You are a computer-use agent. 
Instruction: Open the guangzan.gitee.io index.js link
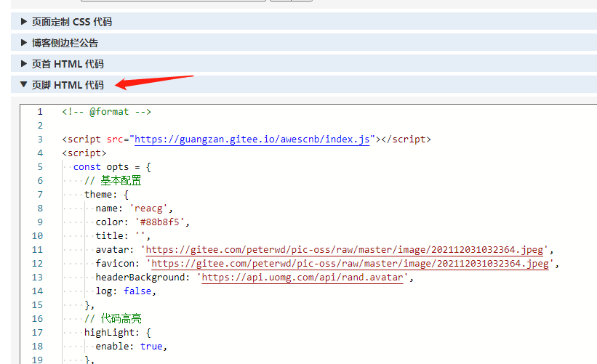tap(252, 139)
